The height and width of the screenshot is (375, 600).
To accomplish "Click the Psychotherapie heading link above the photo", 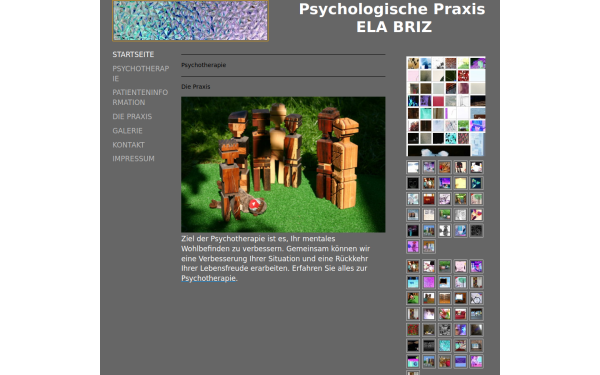I will pos(204,65).
